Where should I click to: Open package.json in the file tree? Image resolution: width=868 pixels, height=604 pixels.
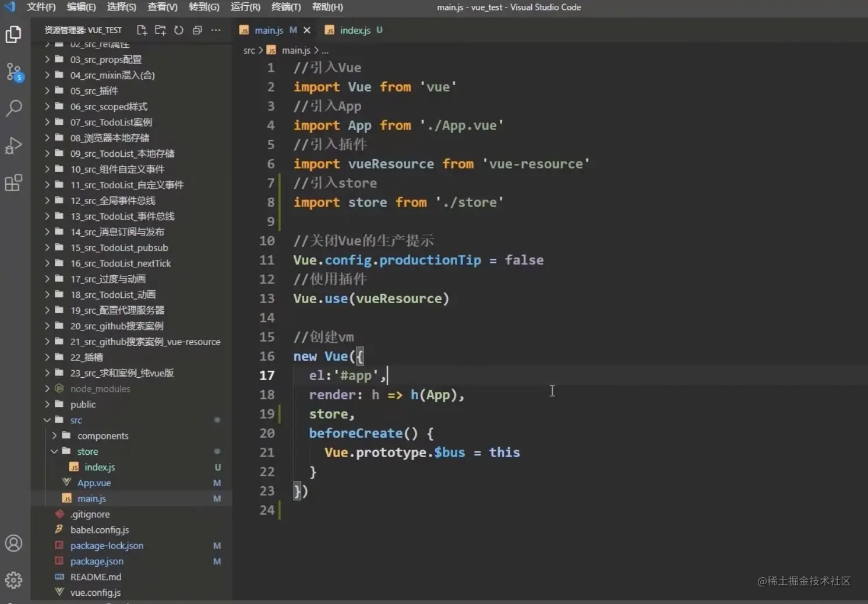pyautogui.click(x=97, y=561)
